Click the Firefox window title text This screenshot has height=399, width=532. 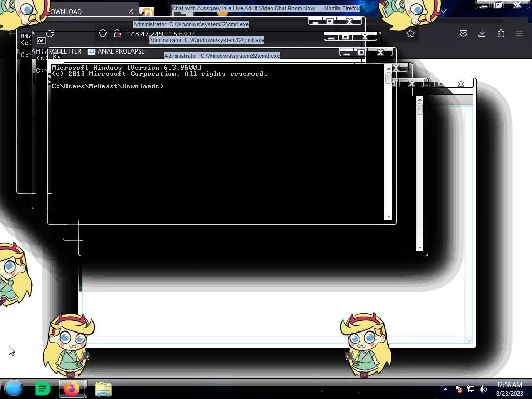[265, 8]
